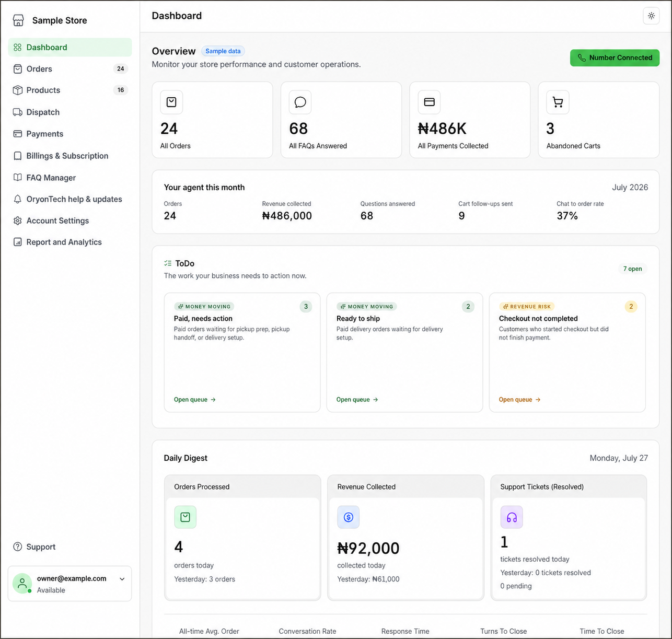Open the Products section

point(70,90)
